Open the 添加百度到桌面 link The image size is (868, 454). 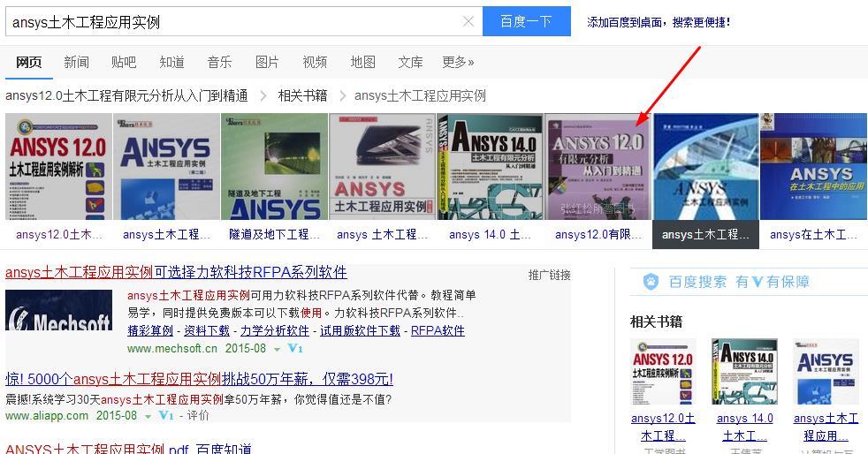[x=659, y=22]
